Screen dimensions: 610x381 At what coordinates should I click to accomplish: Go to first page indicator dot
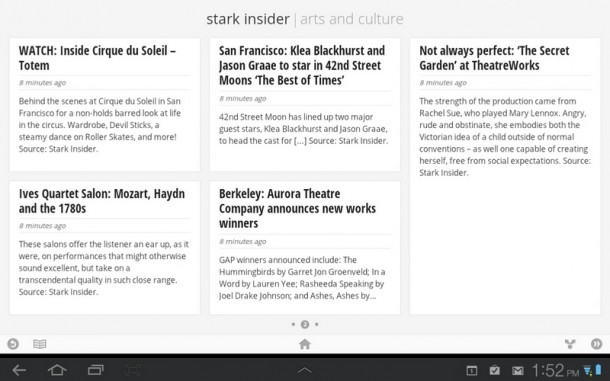click(293, 324)
